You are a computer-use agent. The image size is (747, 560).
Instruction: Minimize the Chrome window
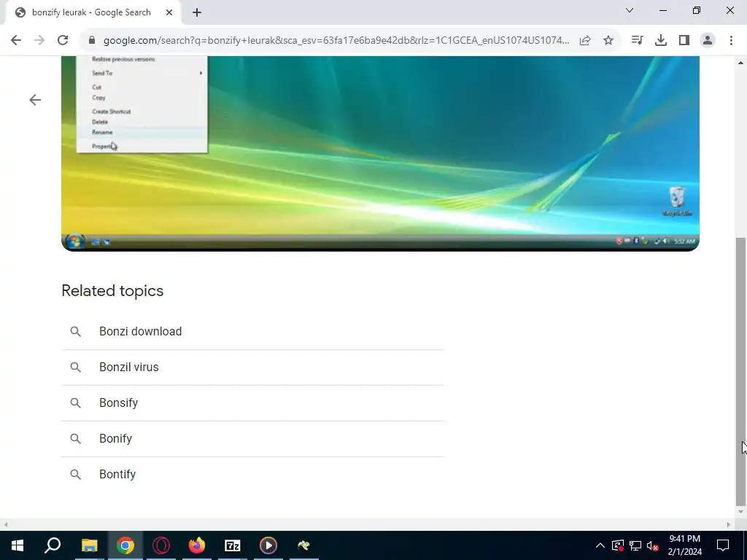(662, 10)
